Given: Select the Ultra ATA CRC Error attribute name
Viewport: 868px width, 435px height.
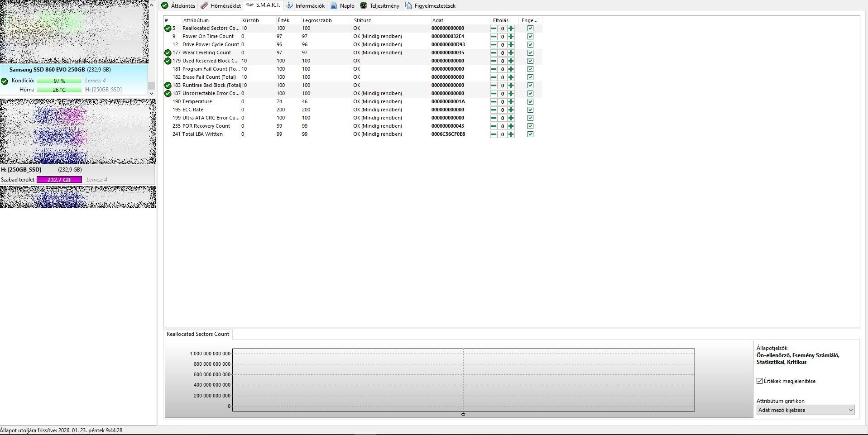Looking at the screenshot, I should pos(211,118).
